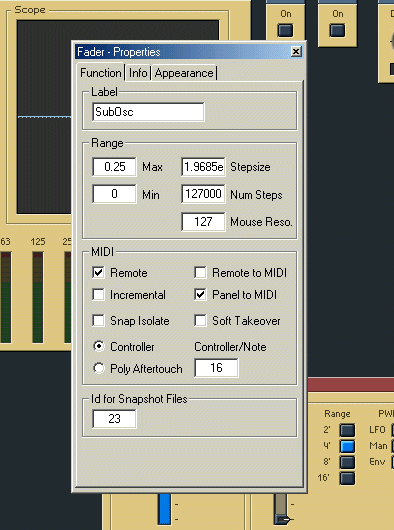Toggle the second On button at top
This screenshot has height=530, width=394.
pos(337,30)
